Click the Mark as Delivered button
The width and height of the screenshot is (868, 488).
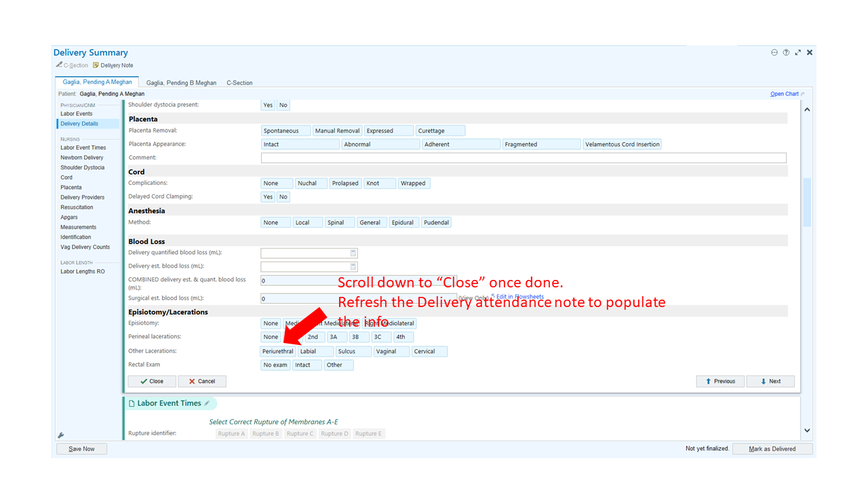[x=772, y=449]
